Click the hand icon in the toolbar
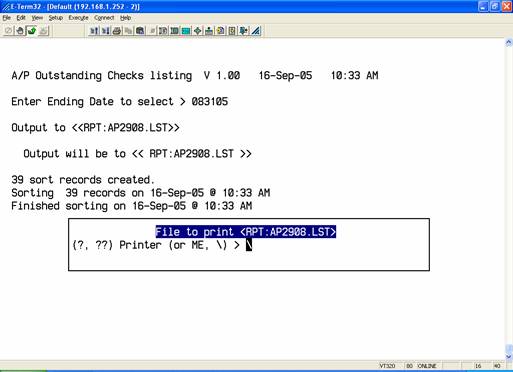 point(20,31)
